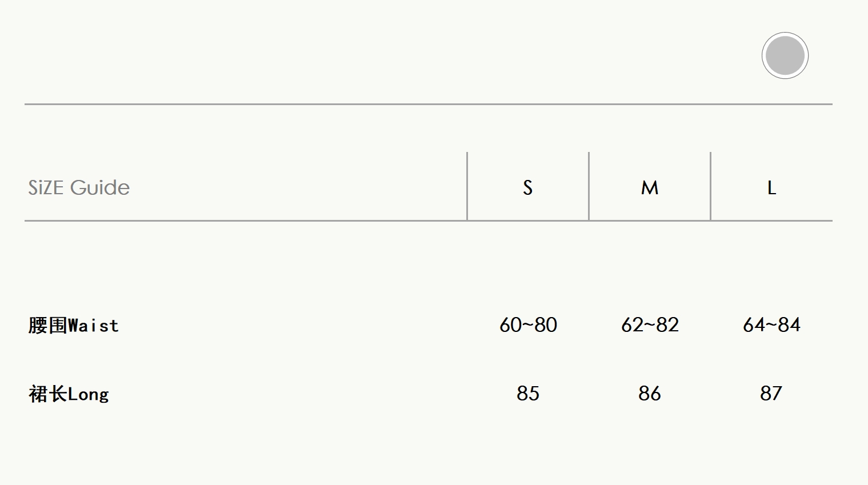Click the skirt length value 85
The image size is (868, 485).
pos(528,394)
